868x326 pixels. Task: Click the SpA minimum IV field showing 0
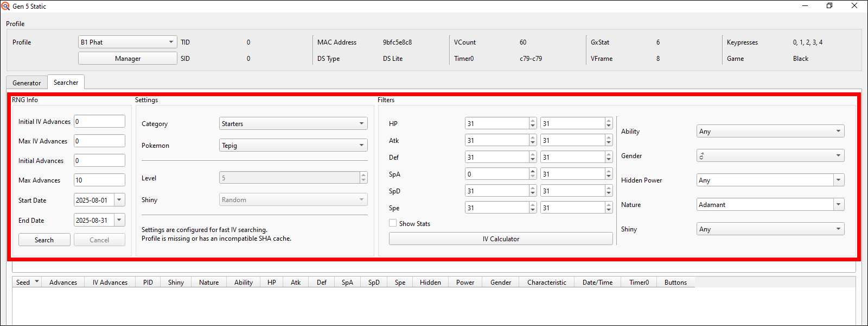pyautogui.click(x=497, y=174)
